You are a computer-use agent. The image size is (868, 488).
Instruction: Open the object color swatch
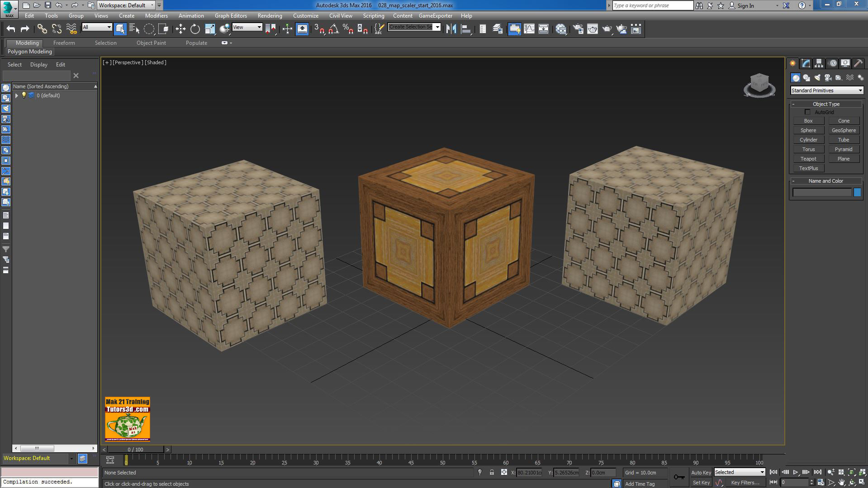pos(857,193)
